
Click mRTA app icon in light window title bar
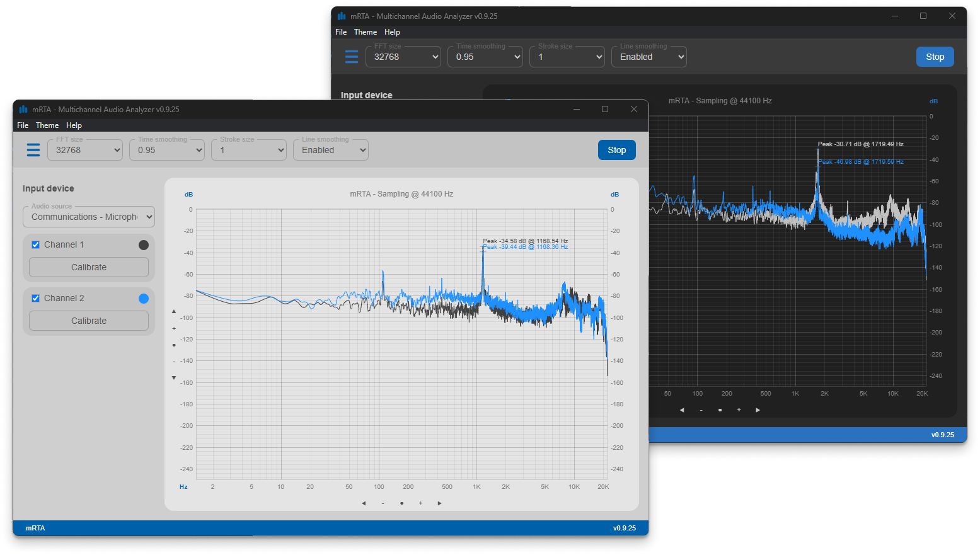click(23, 109)
